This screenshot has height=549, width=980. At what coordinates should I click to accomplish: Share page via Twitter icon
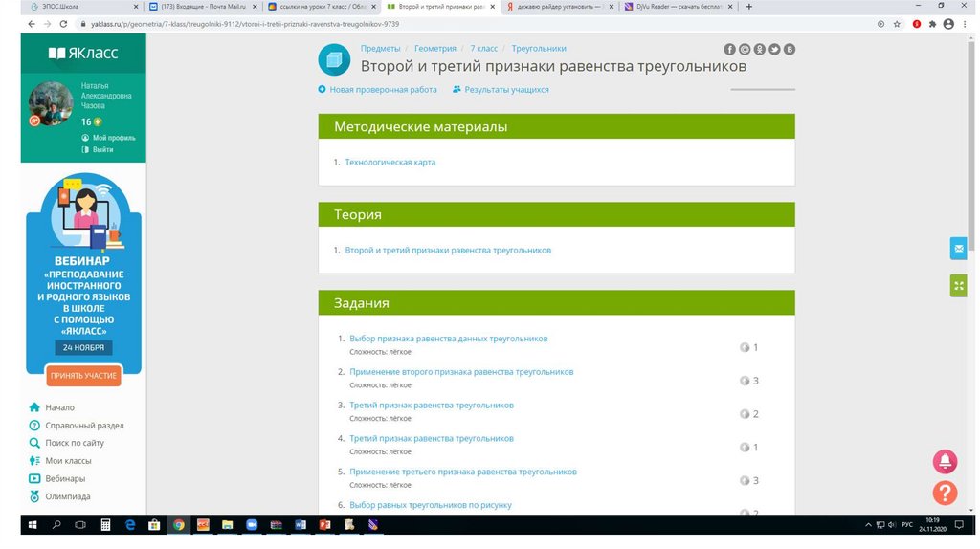(774, 50)
